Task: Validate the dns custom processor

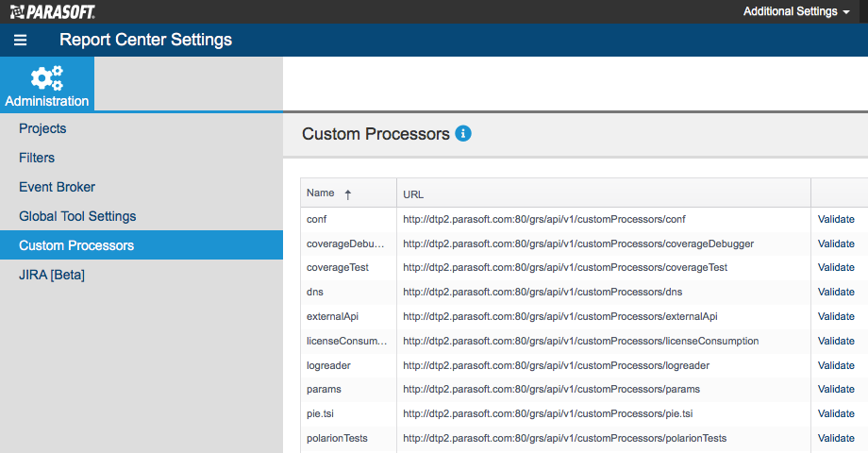Action: pos(836,292)
